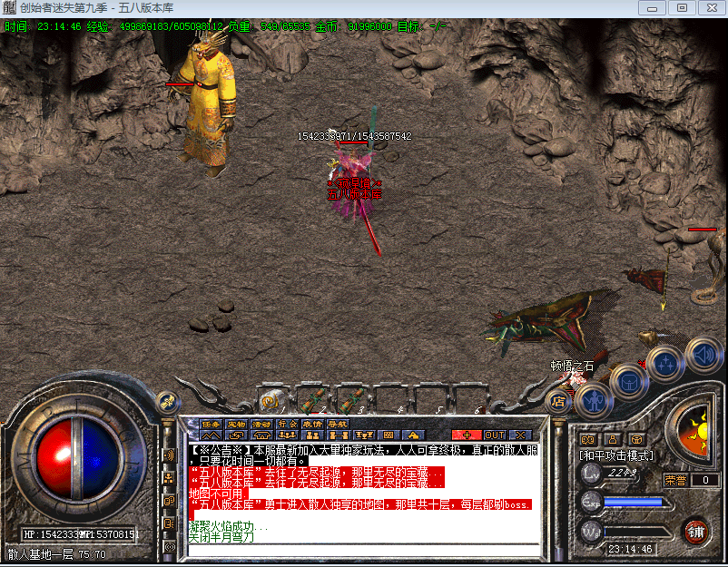Image resolution: width=728 pixels, height=567 pixels.
Task: Open the bag inventory round icon
Action: click(629, 383)
